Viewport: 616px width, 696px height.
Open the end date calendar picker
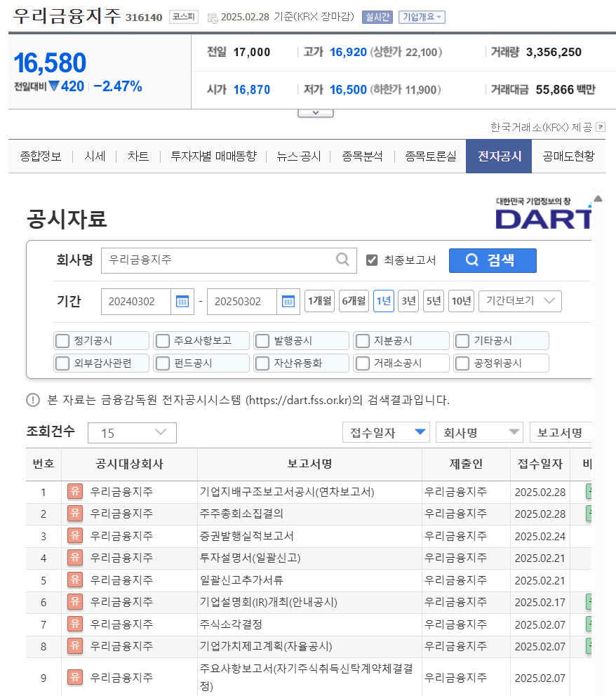[288, 302]
